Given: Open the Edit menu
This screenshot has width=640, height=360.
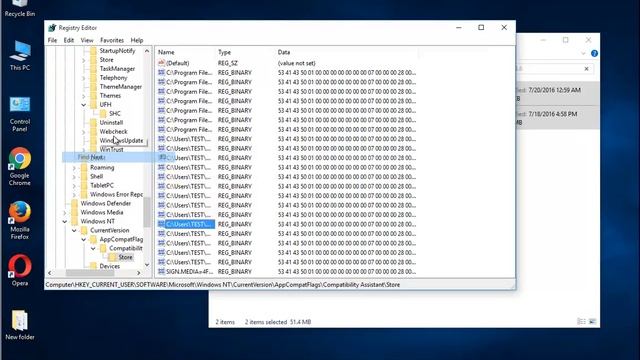Looking at the screenshot, I should tap(69, 40).
